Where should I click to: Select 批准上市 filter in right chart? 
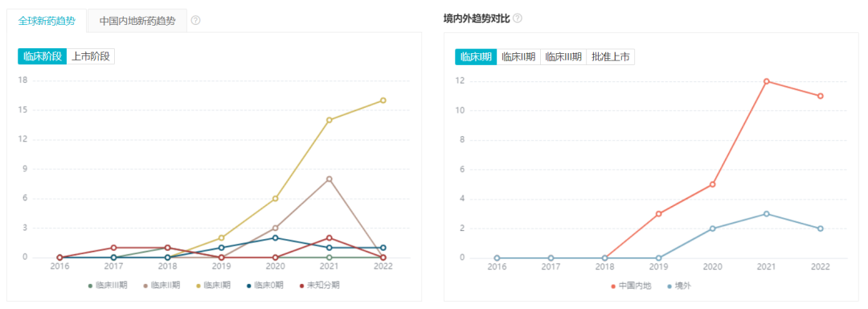point(611,57)
